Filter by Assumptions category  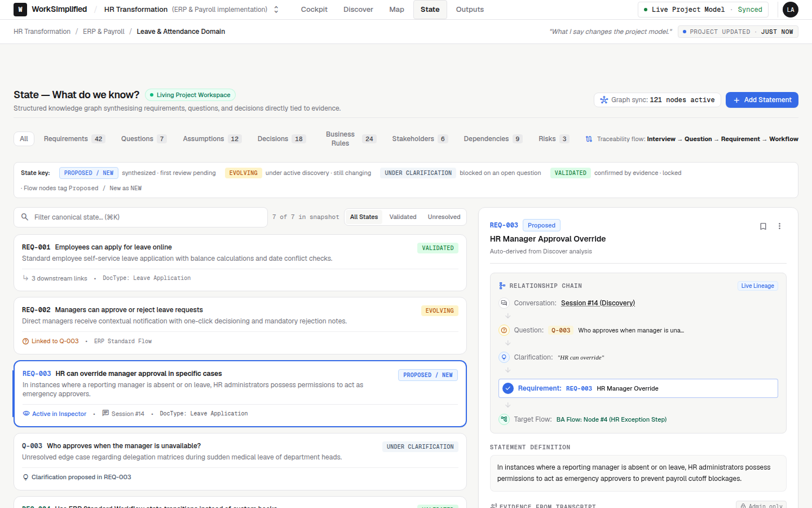click(x=212, y=139)
